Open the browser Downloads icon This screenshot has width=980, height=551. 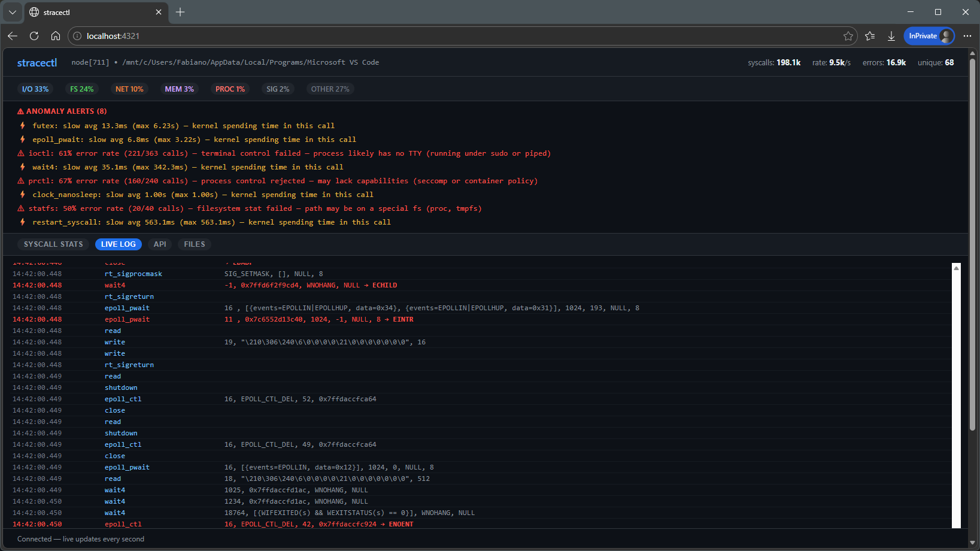[x=891, y=36]
